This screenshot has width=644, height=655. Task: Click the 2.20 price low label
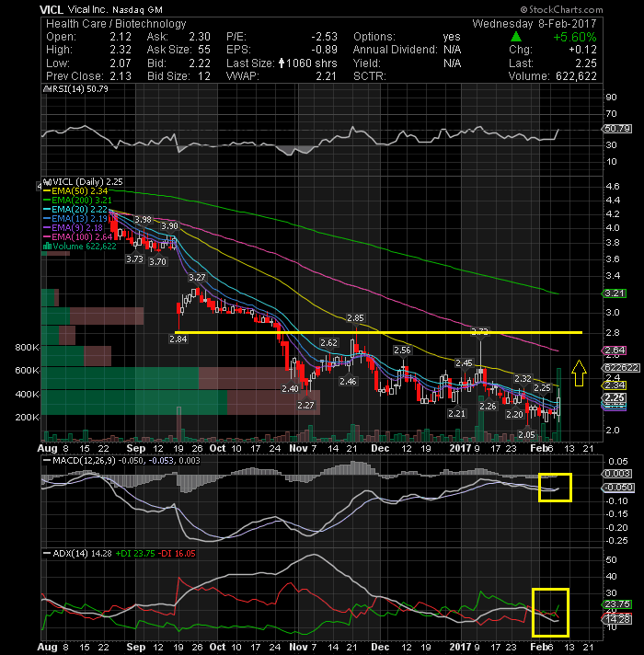(514, 414)
